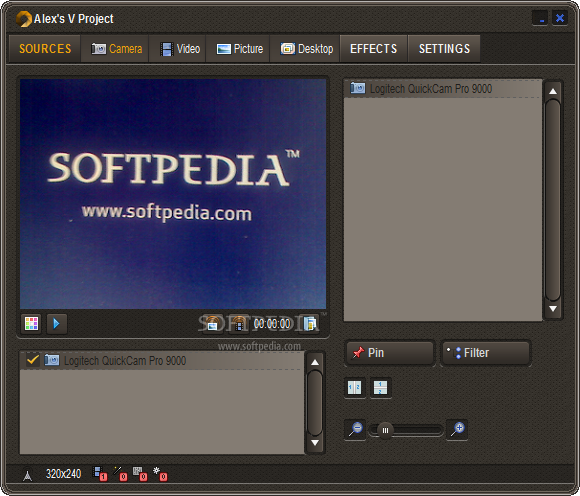This screenshot has height=496, width=580.
Task: Choose the side-by-side split layout icon
Action: point(355,387)
